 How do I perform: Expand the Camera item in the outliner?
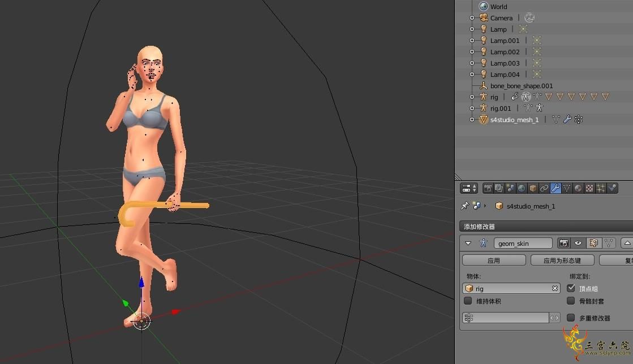click(472, 18)
